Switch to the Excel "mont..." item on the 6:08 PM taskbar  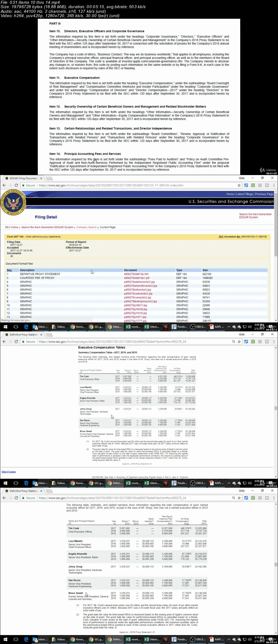pos(133,327)
